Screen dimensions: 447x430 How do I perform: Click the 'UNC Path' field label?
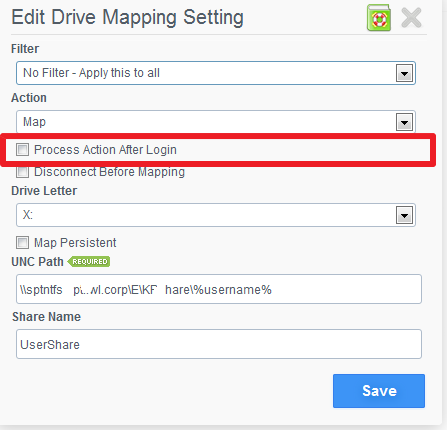[x=37, y=262]
